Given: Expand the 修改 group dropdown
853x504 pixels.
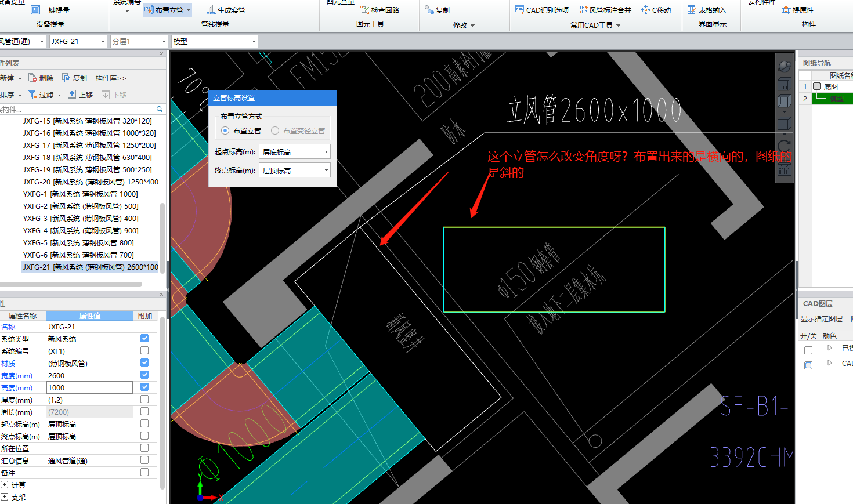Looking at the screenshot, I should point(472,26).
